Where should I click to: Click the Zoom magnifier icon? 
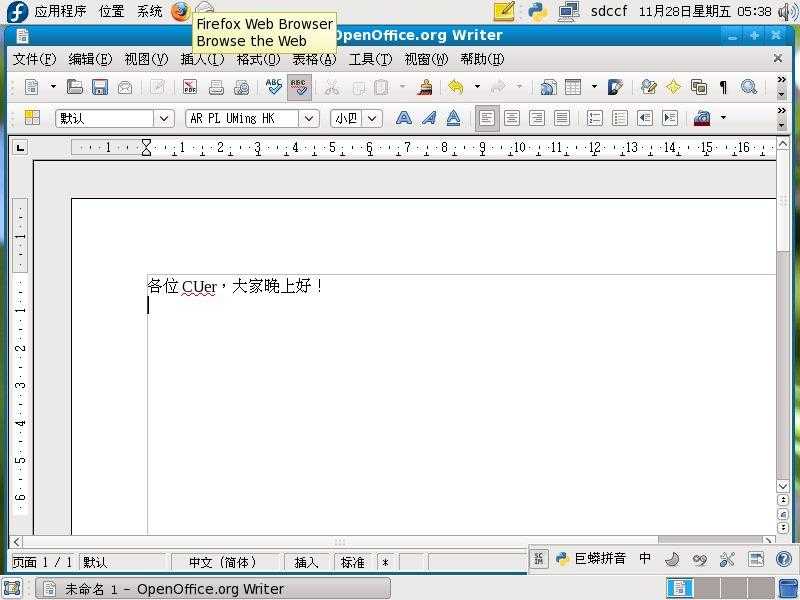(748, 87)
